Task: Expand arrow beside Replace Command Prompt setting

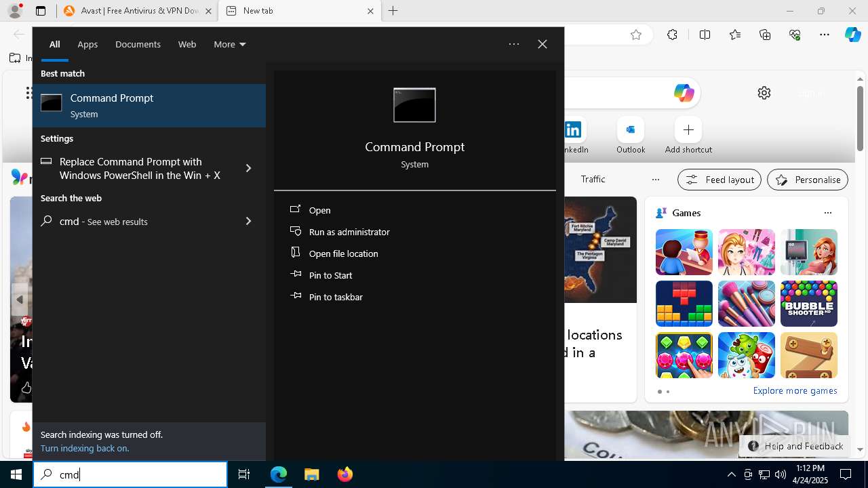Action: 248,168
